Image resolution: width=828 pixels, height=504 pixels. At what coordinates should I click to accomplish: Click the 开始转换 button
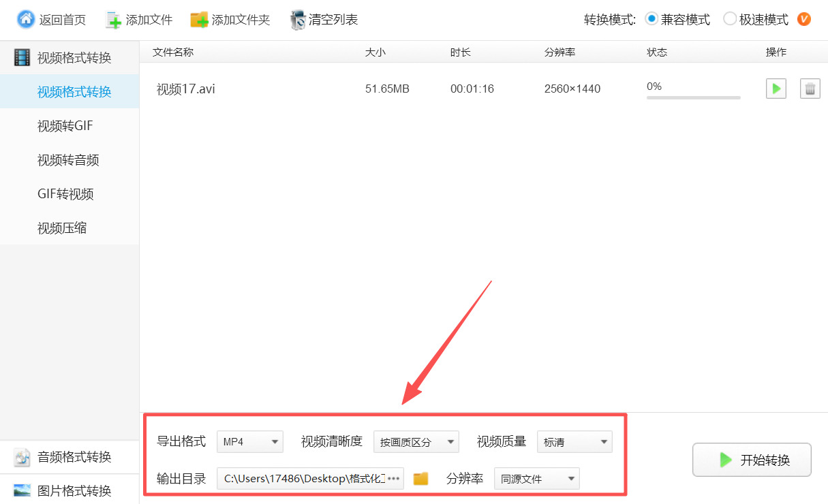[752, 460]
